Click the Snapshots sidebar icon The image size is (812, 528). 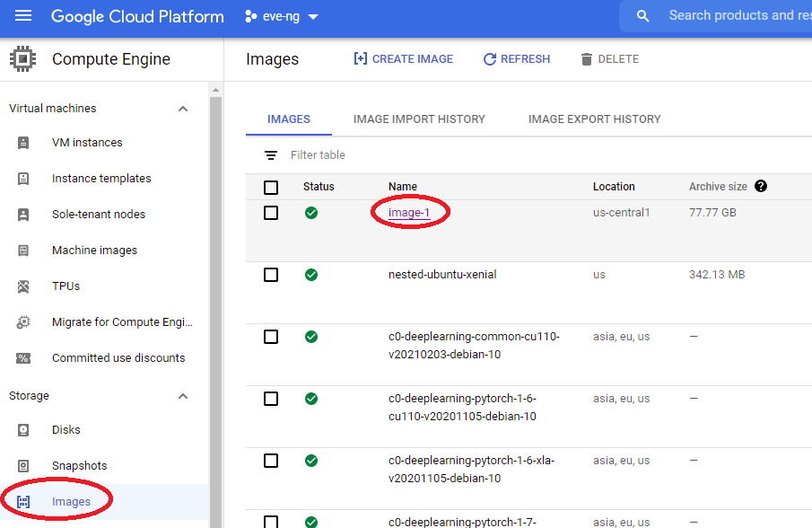click(x=23, y=466)
